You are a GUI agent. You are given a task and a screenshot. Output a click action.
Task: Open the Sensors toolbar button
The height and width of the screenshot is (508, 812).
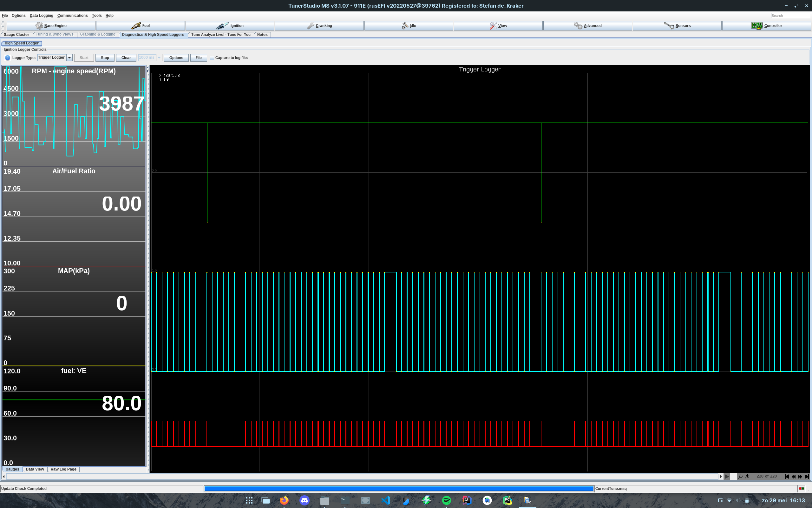coord(677,25)
